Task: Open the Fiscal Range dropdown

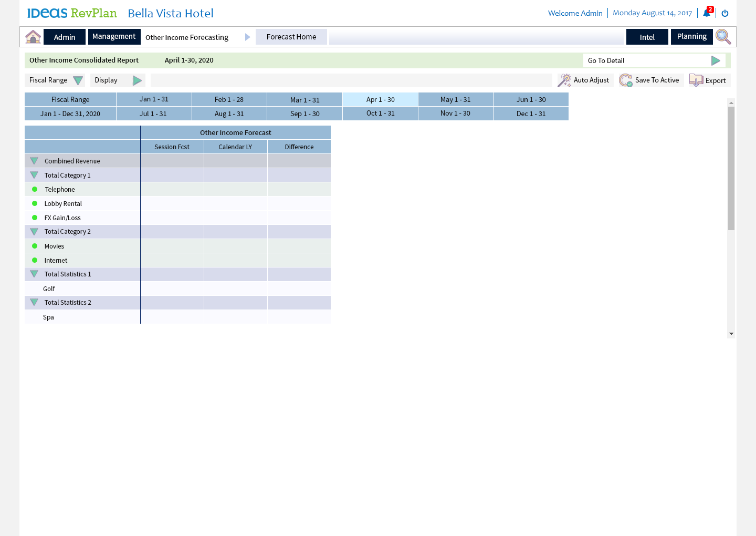Action: (78, 80)
